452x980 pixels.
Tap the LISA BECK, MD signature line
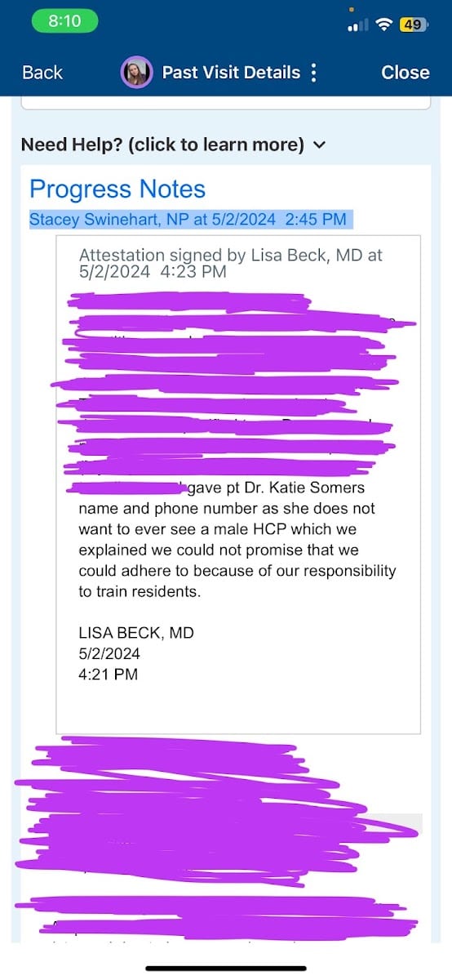pos(136,633)
